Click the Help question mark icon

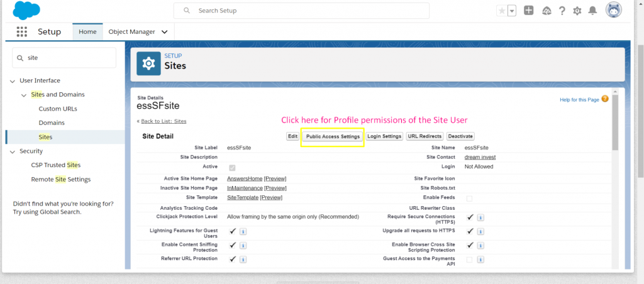coord(562,11)
